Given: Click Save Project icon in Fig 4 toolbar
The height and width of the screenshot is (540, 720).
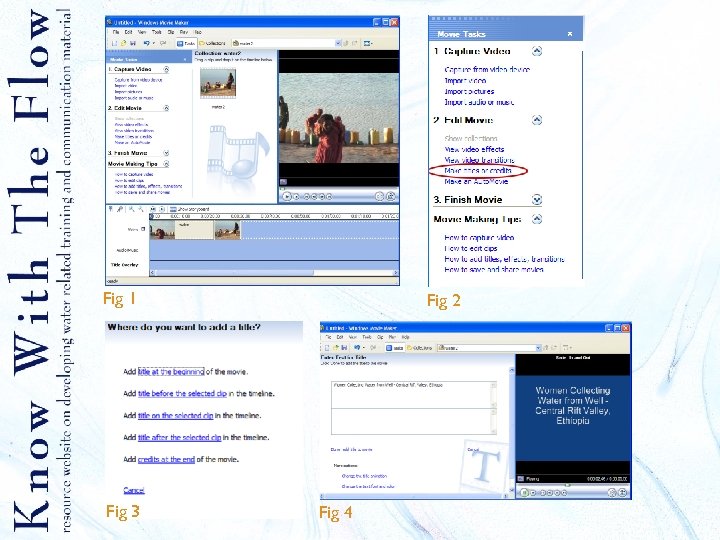Looking at the screenshot, I should pos(344,348).
